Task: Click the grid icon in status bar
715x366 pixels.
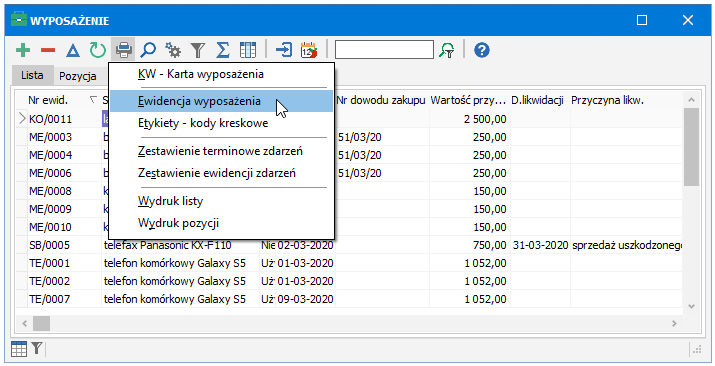Action: [x=19, y=349]
